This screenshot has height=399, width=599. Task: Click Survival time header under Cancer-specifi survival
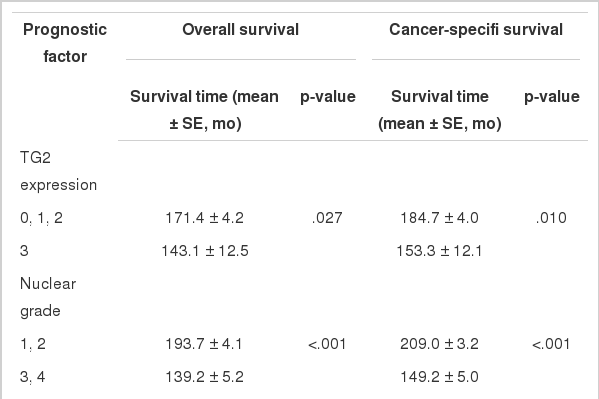coord(440,110)
